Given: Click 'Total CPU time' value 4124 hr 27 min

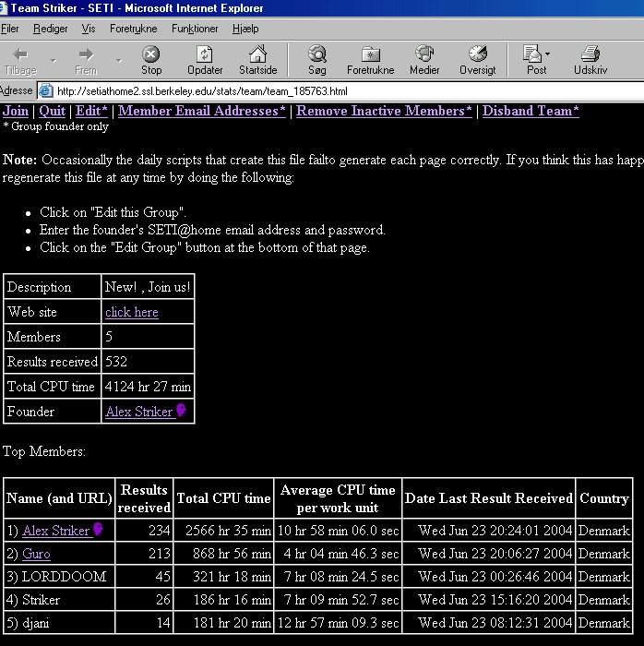Looking at the screenshot, I should click(148, 387).
